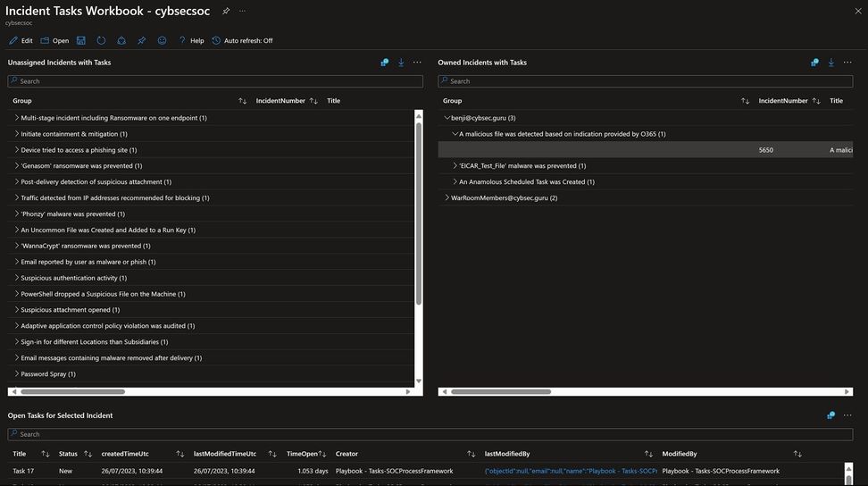Screen dimensions: 868x486
Task: Expand WarRoomMembers@cybsec.guru group
Action: tap(447, 197)
